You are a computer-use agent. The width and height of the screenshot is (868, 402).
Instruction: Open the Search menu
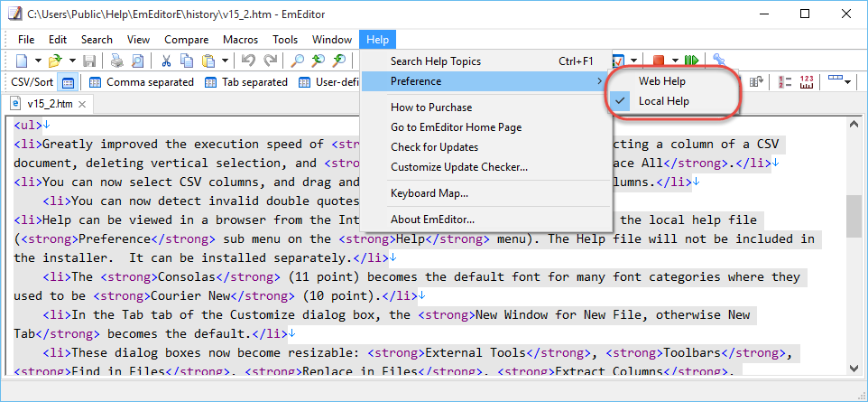pos(97,40)
